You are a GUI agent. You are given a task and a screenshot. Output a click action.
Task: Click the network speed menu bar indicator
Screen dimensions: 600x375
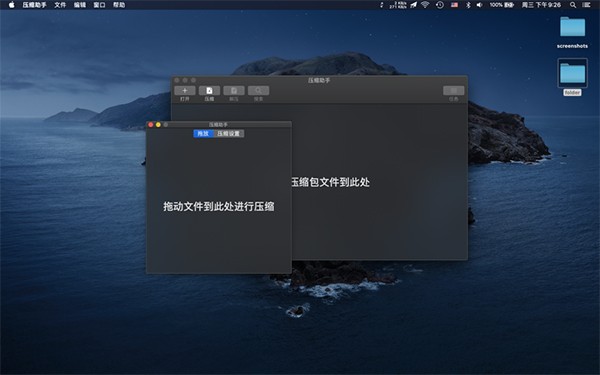click(398, 5)
